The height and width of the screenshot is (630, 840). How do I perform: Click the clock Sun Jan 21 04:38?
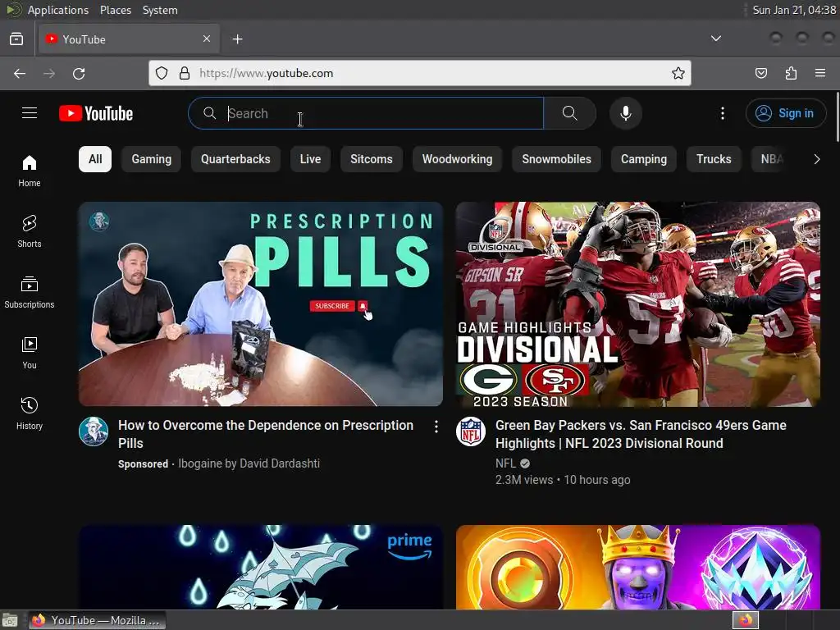click(794, 10)
